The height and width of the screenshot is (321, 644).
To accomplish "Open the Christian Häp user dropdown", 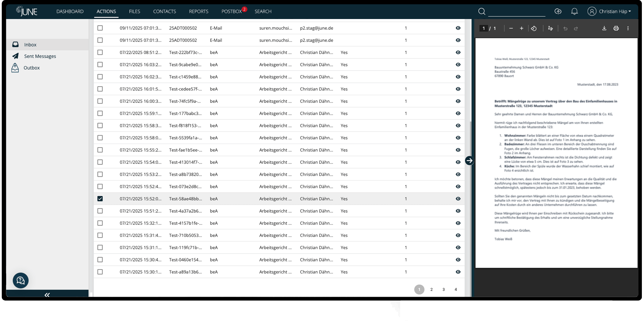I will pos(609,11).
